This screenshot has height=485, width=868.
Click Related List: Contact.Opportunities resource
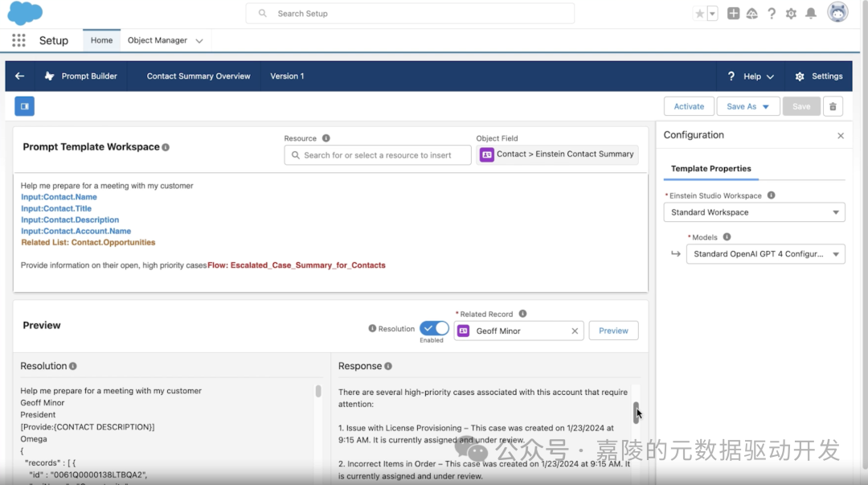coord(88,242)
